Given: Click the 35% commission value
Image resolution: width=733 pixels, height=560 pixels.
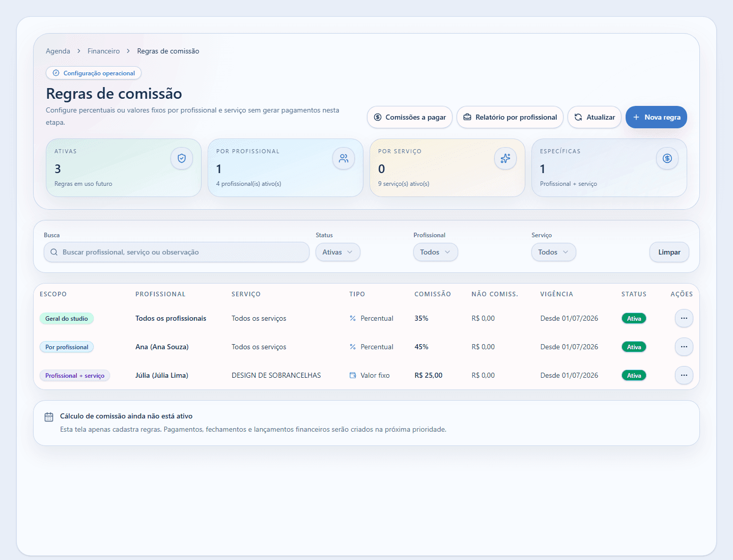Looking at the screenshot, I should [x=421, y=318].
